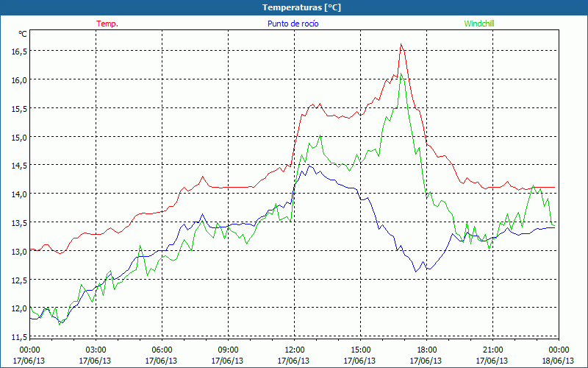Click the 15,5 y-axis value
This screenshot has height=368, width=588.
coord(19,108)
